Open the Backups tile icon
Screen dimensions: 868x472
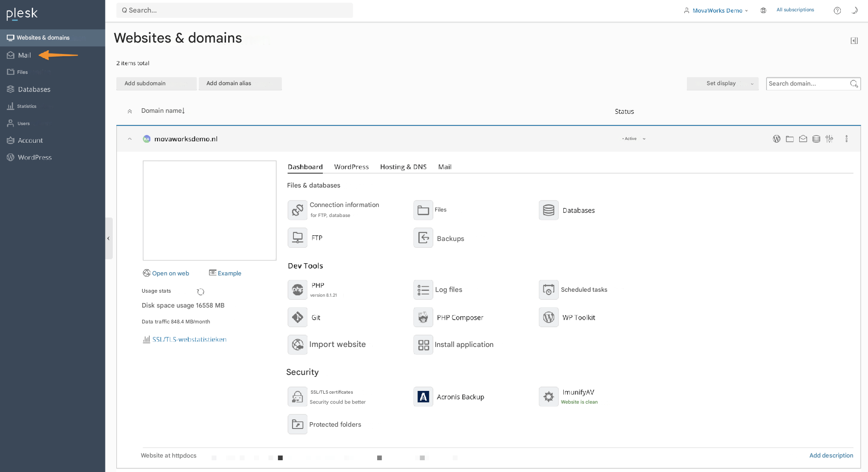423,238
